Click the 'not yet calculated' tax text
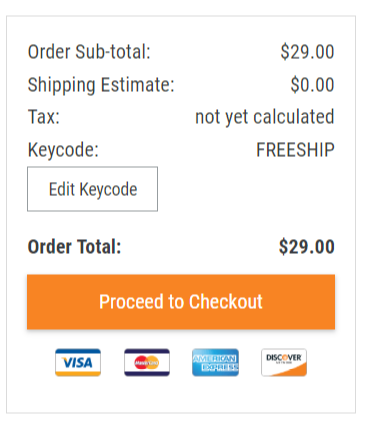371x426 pixels. 265,117
